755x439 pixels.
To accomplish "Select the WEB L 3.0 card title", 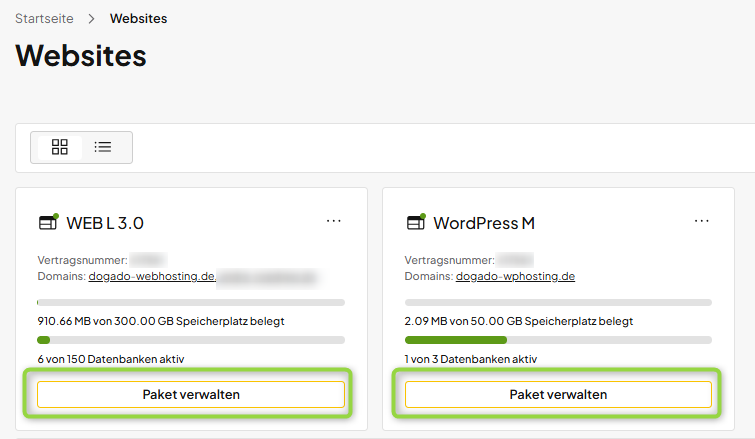I will click(105, 223).
